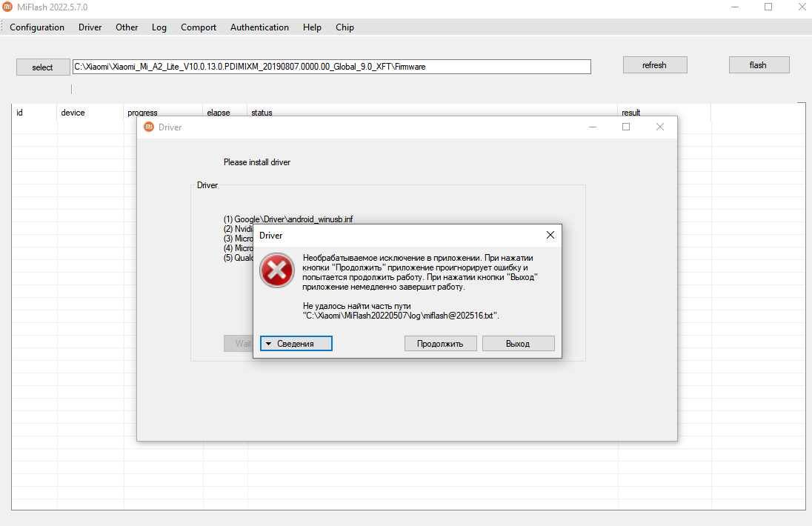812x526 pixels.
Task: Expand the Сведения details section
Action: pos(296,344)
